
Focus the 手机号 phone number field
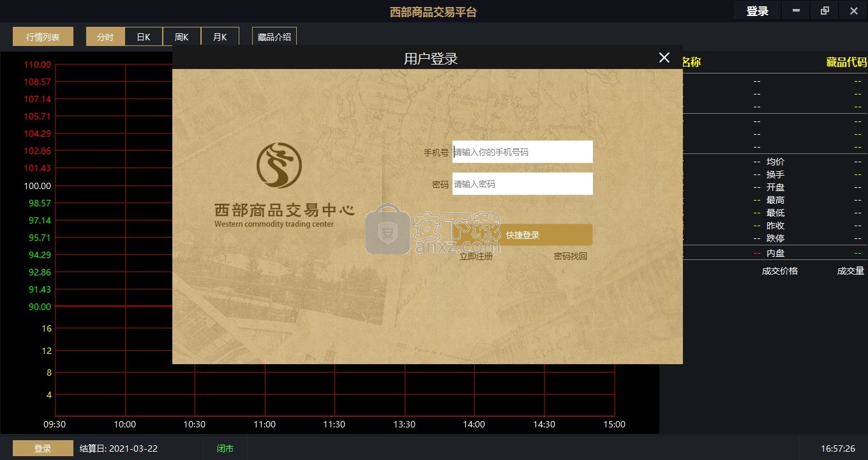522,152
